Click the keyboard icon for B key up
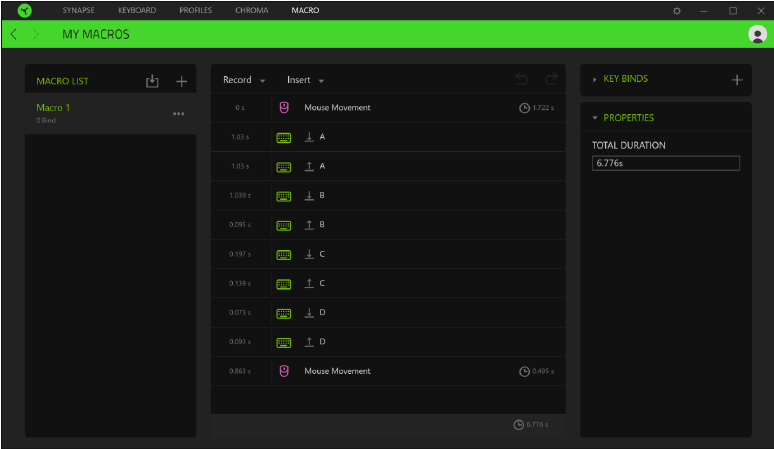The image size is (774, 449). (x=283, y=225)
